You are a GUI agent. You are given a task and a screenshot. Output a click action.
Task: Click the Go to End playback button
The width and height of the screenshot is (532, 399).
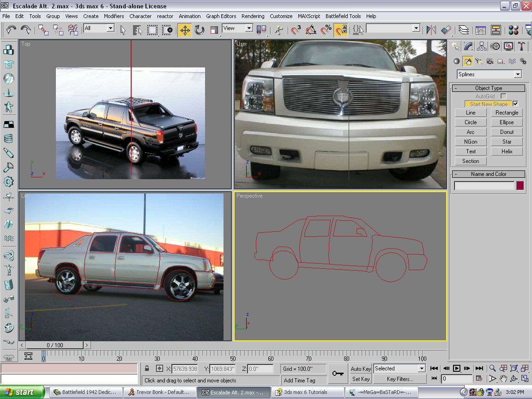479,369
